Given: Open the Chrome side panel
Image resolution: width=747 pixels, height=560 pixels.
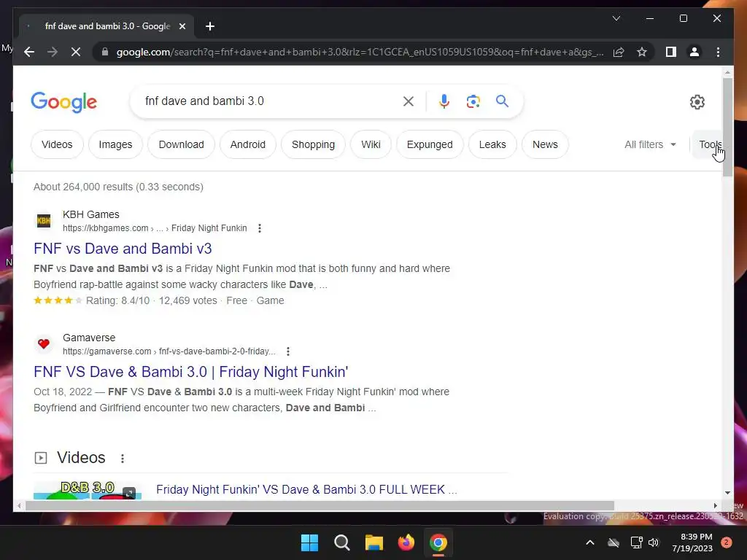Looking at the screenshot, I should pos(671,52).
